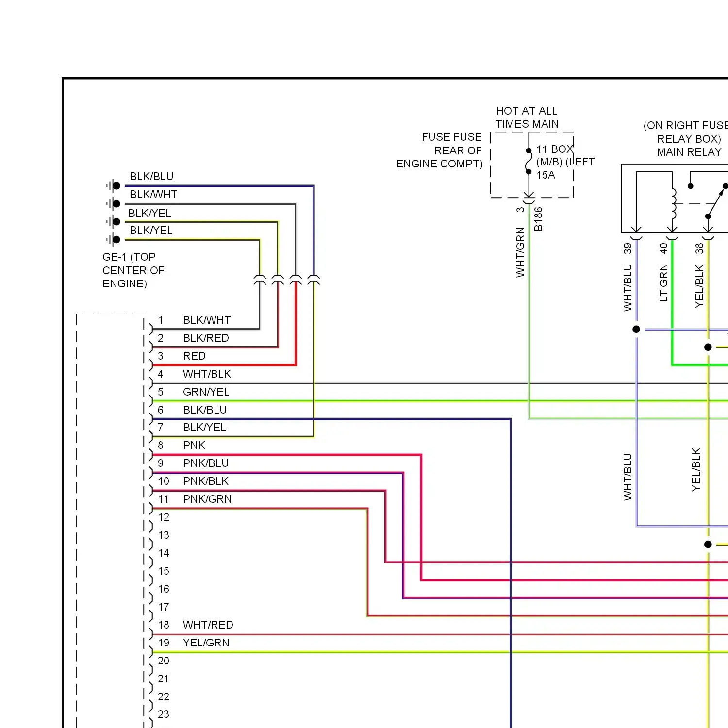Click the MAIN RELAY title
The width and height of the screenshot is (728, 728).
(x=689, y=152)
